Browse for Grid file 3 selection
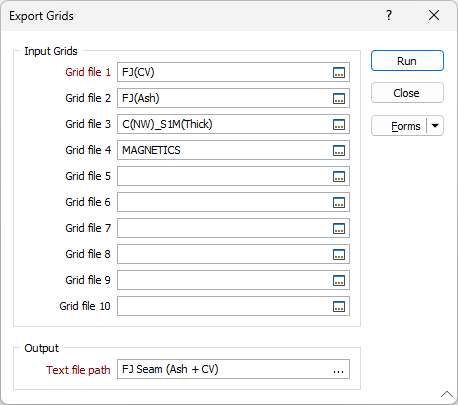Image resolution: width=458 pixels, height=405 pixels. click(339, 124)
